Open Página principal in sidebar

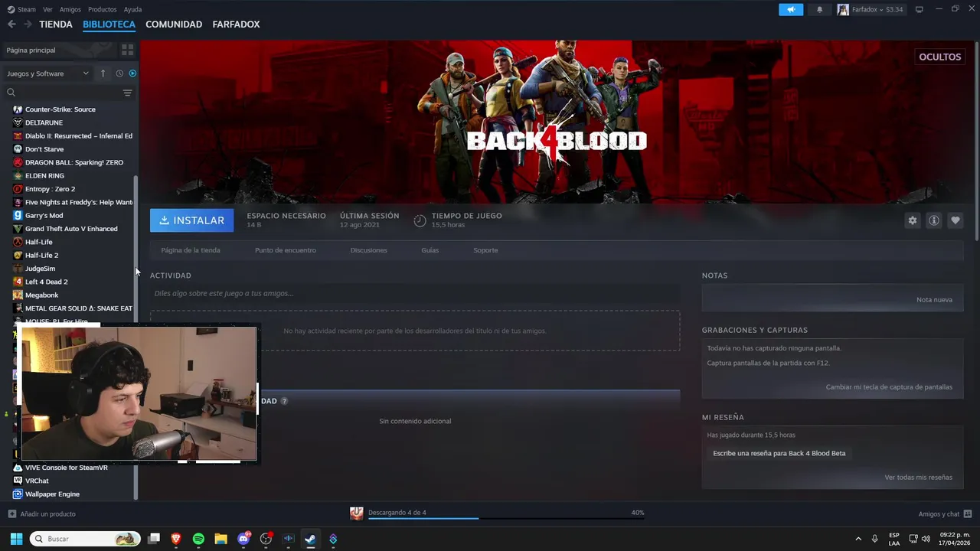pos(31,50)
